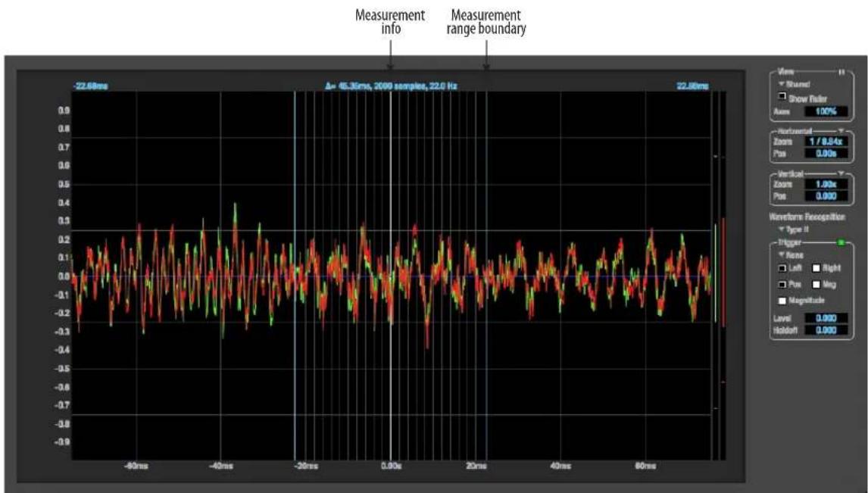Screen dimensions: 868x493
Task: Click the 60ms time axis label
Action: tap(645, 466)
